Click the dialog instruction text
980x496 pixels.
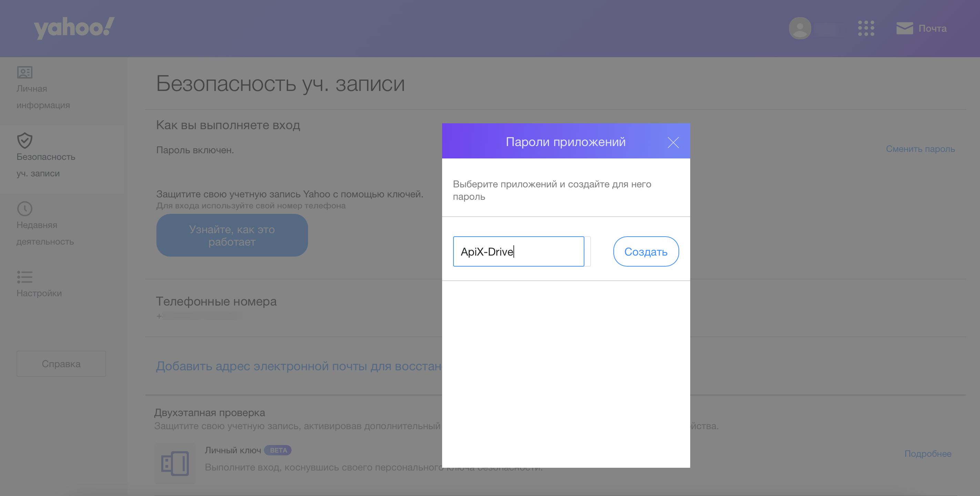coord(552,190)
